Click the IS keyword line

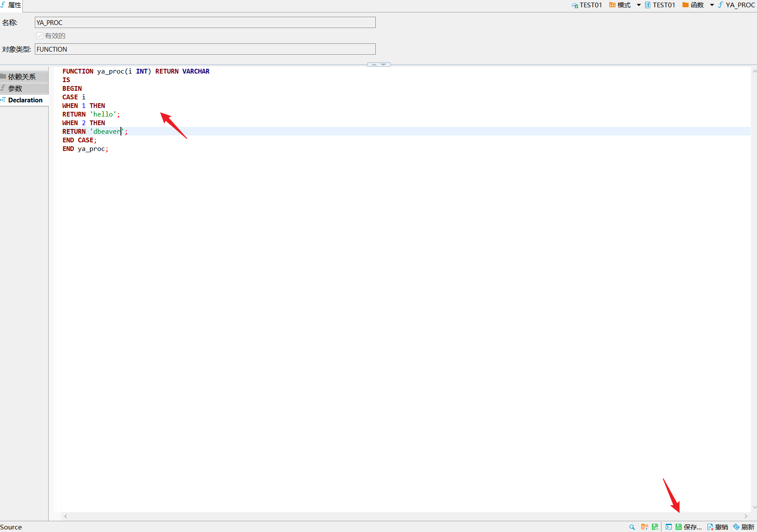[66, 80]
